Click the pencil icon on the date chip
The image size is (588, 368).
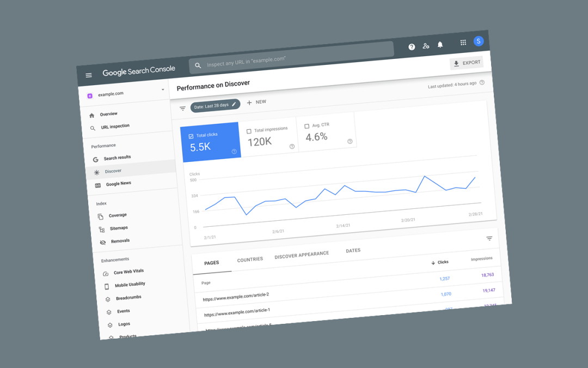pyautogui.click(x=234, y=104)
